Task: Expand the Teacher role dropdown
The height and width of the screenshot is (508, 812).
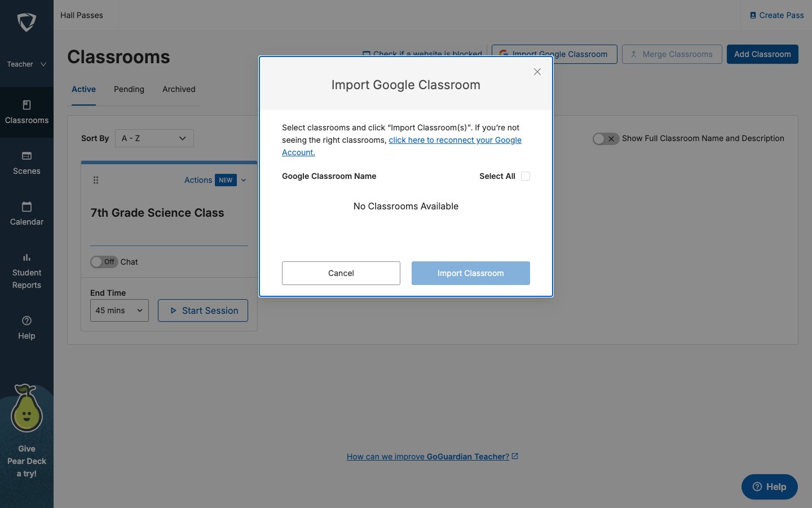Action: click(27, 64)
